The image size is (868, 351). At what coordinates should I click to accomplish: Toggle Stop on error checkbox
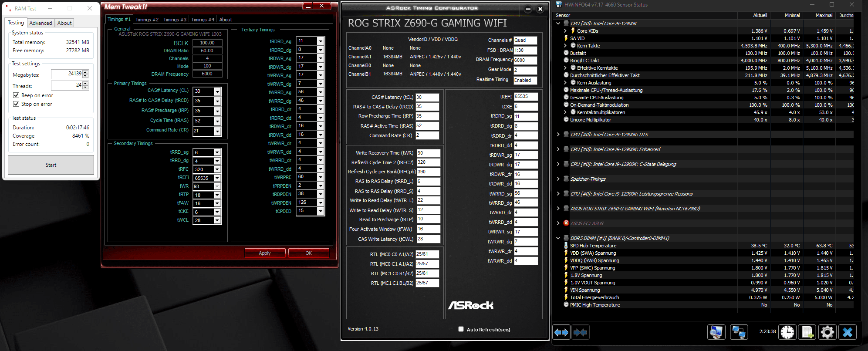tap(16, 104)
